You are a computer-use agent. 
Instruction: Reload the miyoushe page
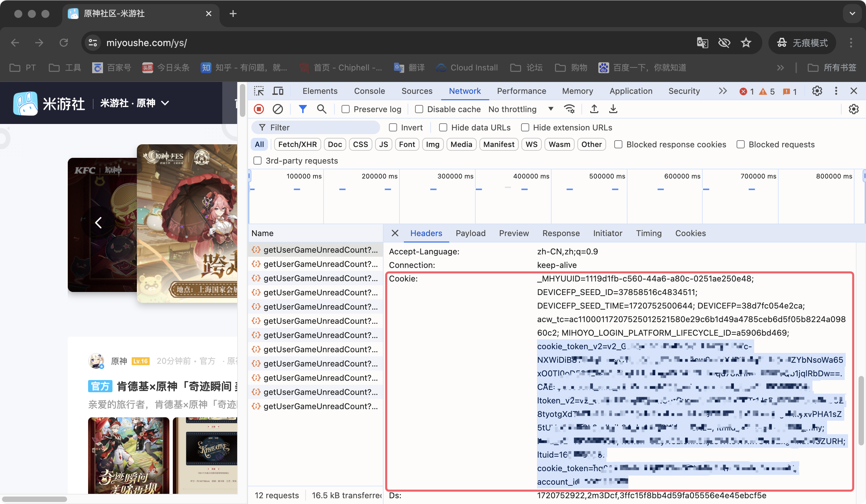tap(64, 43)
